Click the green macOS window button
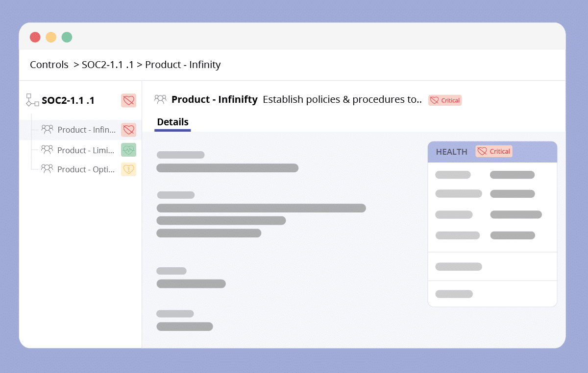Image resolution: width=588 pixels, height=373 pixels. click(67, 37)
